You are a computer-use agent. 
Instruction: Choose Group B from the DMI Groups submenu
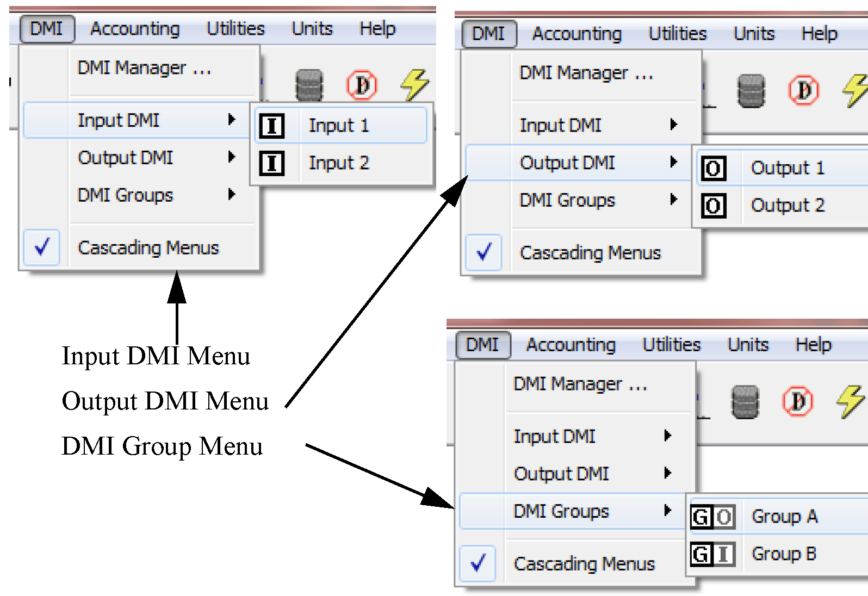[784, 554]
